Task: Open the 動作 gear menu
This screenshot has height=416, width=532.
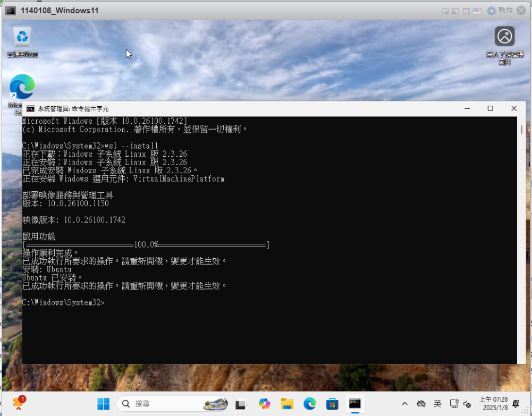Action: pos(500,11)
